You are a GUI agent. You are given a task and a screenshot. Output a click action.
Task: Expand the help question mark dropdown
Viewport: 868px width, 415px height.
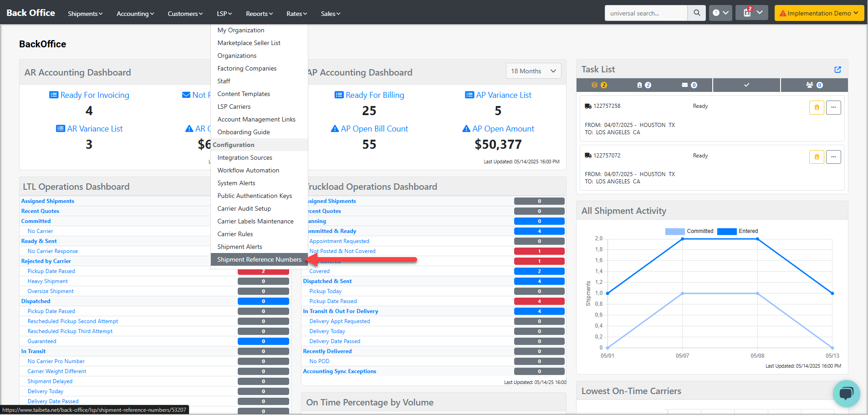(720, 13)
